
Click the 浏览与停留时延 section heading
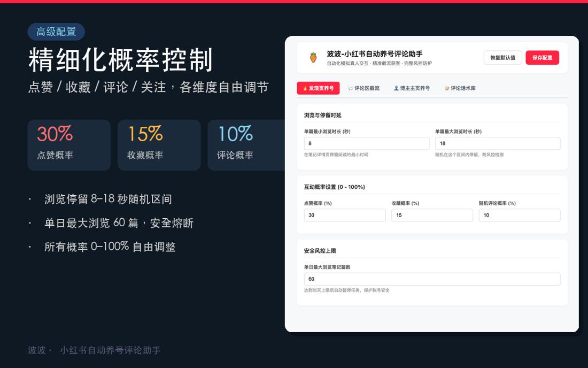point(322,115)
